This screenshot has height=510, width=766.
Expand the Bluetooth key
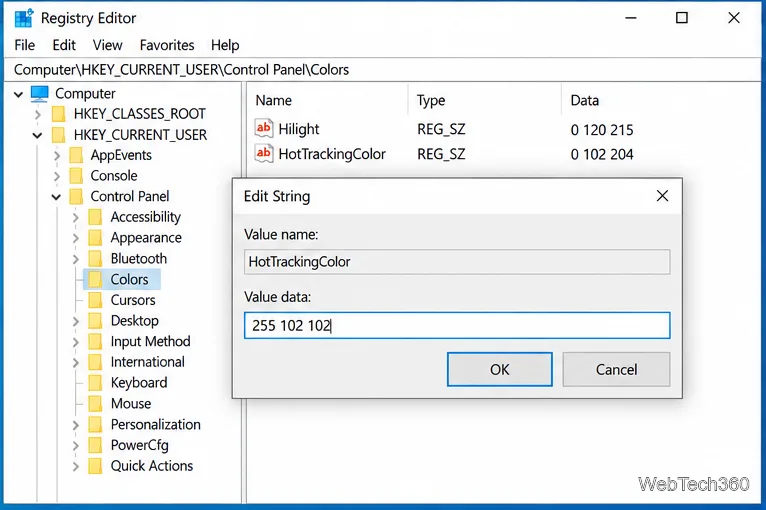point(76,259)
